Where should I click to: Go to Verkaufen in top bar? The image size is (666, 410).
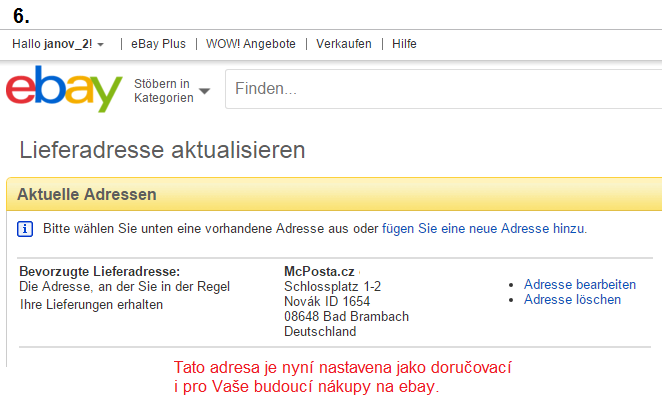click(344, 44)
